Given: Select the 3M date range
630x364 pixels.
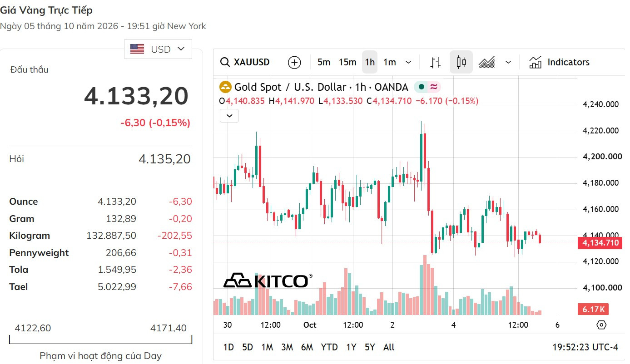Looking at the screenshot, I should pos(287,347).
